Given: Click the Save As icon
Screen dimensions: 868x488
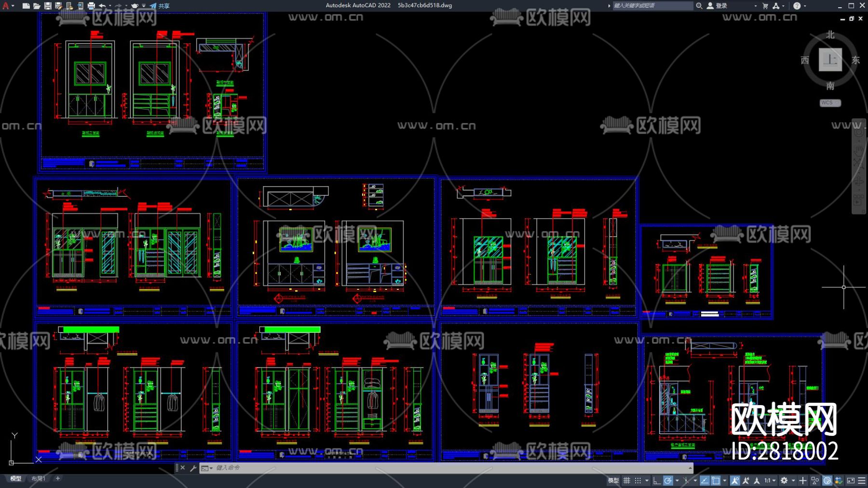Looking at the screenshot, I should click(58, 6).
